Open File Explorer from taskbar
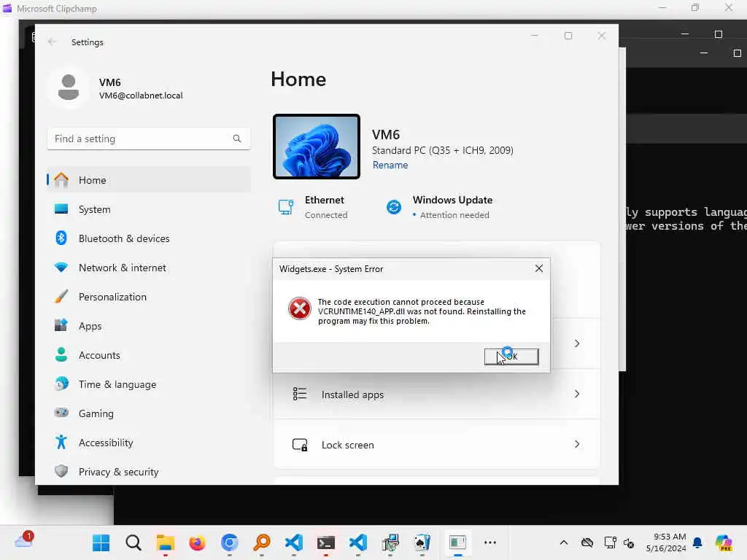 [166, 542]
